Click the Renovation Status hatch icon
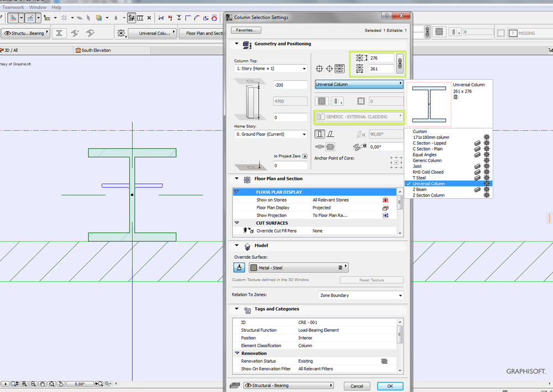Screen dimensions: 553x392 click(x=384, y=361)
